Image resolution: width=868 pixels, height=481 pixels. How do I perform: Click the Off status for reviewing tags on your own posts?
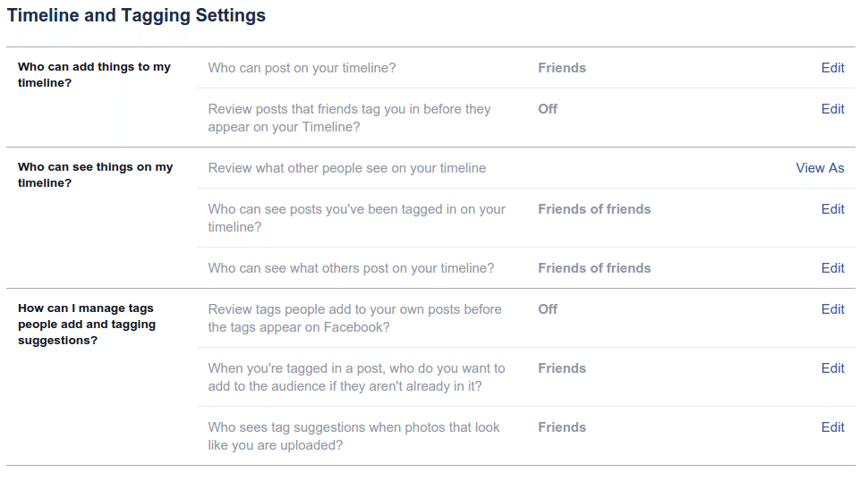tap(548, 309)
